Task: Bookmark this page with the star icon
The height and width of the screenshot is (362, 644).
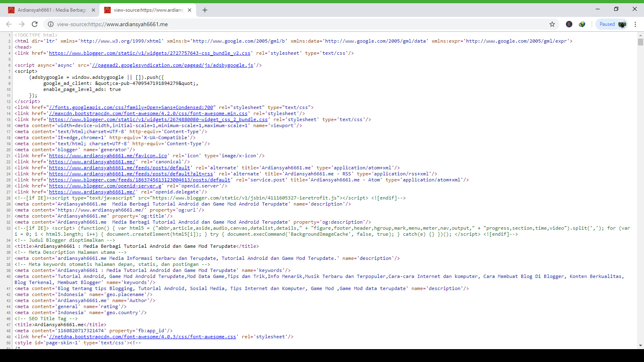Action: tap(552, 24)
